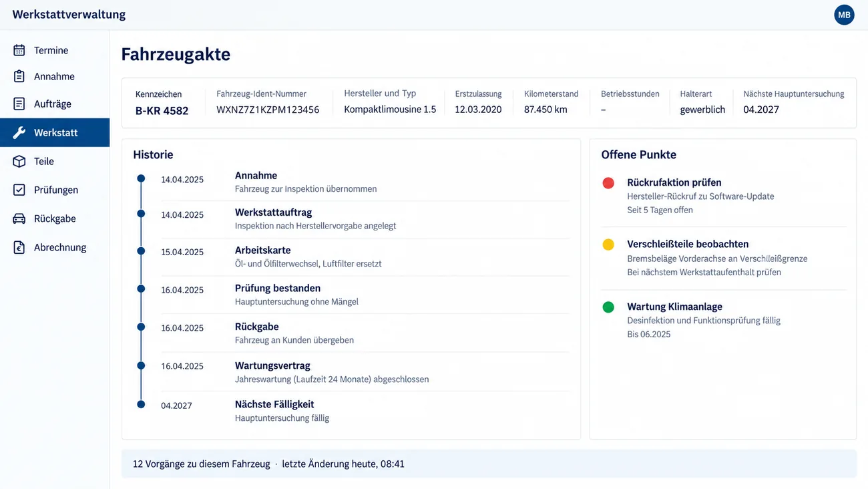
Task: Click letzte Änderung heute, 08:41
Action: [x=343, y=464]
